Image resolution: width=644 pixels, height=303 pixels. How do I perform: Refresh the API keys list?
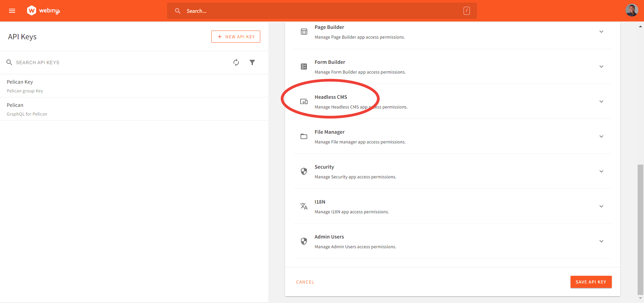[236, 62]
